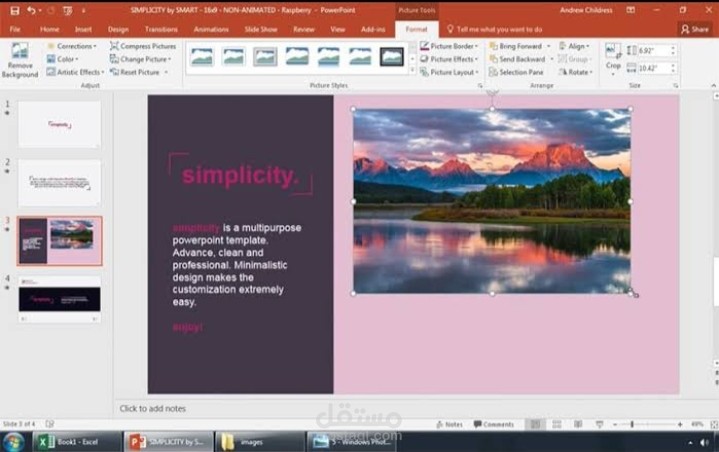Click the Start From Beginning icon in the title bar
719x452 pixels.
click(x=67, y=10)
